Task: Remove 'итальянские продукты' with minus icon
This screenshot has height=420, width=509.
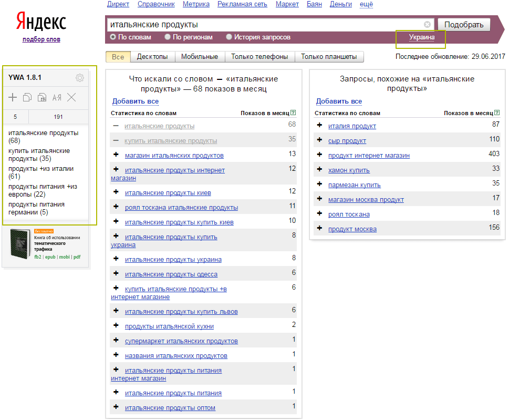Action: coord(116,126)
